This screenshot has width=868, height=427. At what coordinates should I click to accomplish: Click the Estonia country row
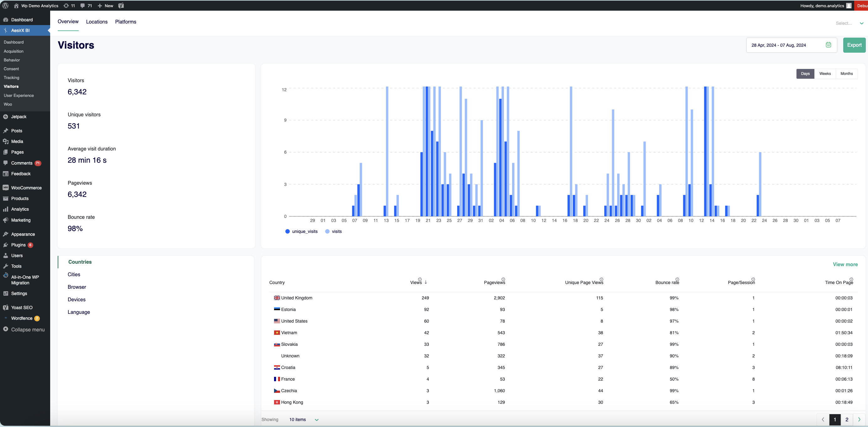564,309
